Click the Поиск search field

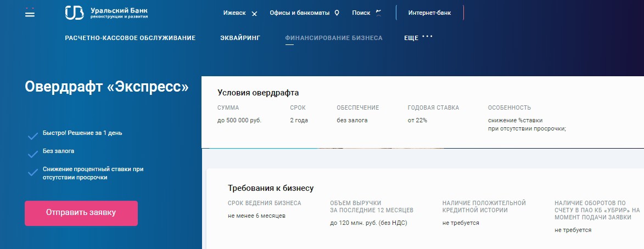tap(361, 13)
